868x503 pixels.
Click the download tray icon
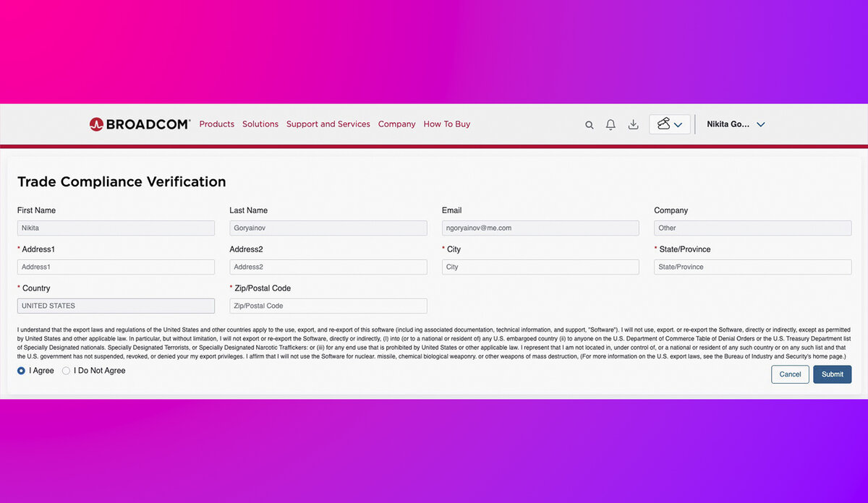[x=633, y=124]
